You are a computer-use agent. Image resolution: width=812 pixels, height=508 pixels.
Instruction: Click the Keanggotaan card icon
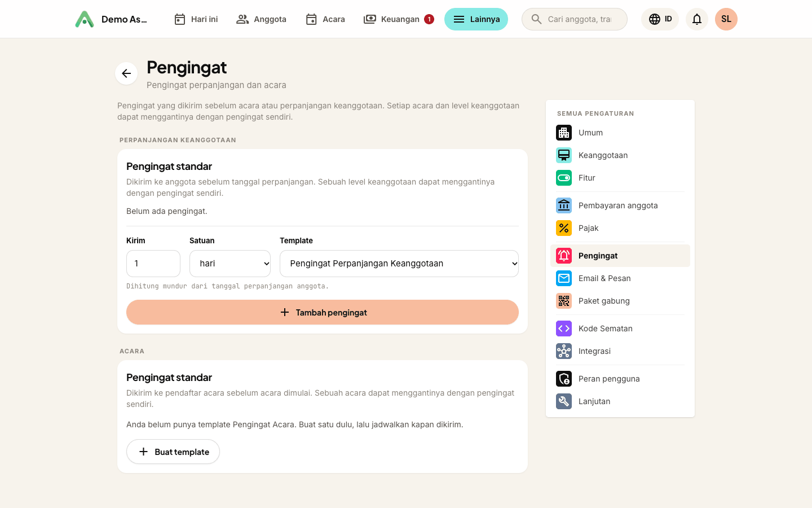[564, 155]
